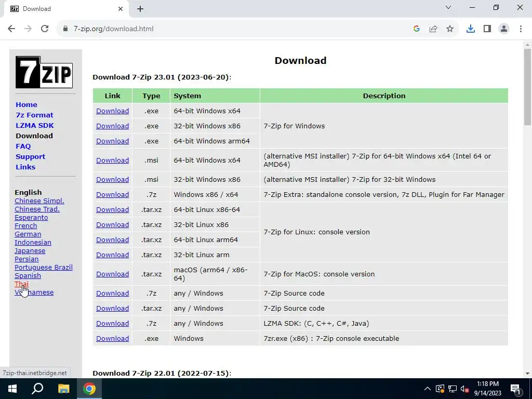Bookmark this page with the star
Image resolution: width=532 pixels, height=399 pixels.
(x=450, y=29)
